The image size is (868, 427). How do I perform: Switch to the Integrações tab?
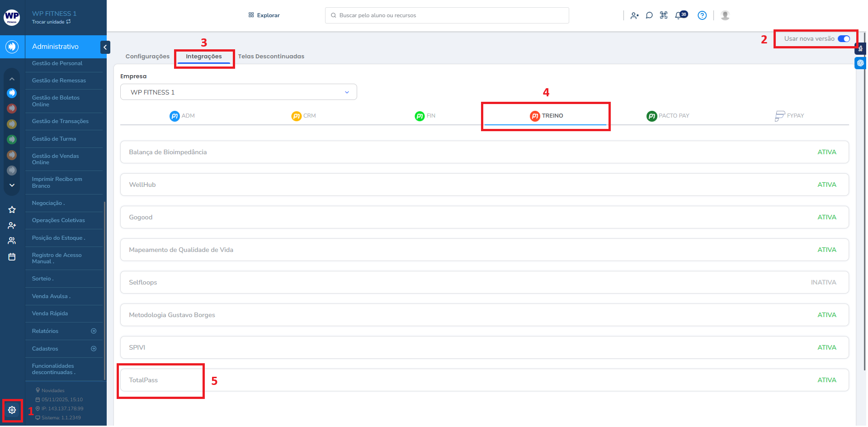203,57
